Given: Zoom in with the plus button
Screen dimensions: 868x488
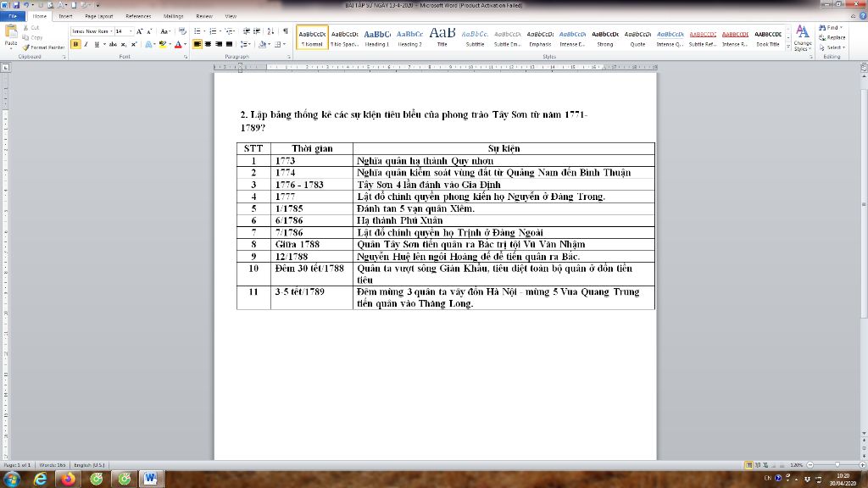Looking at the screenshot, I should coord(862,465).
